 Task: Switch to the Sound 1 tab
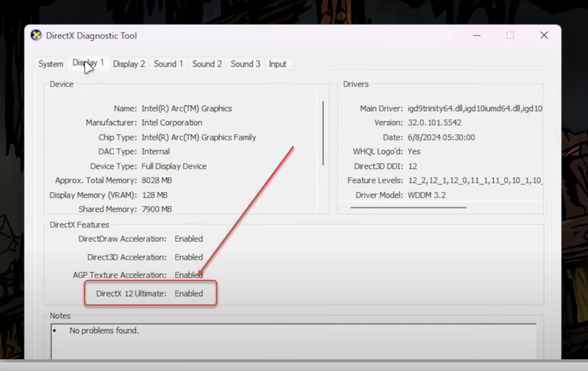coord(168,64)
